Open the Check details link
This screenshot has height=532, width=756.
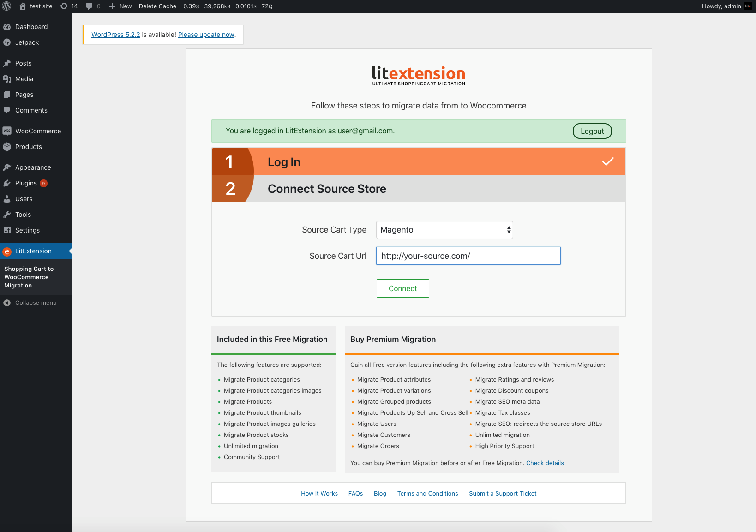(x=545, y=463)
